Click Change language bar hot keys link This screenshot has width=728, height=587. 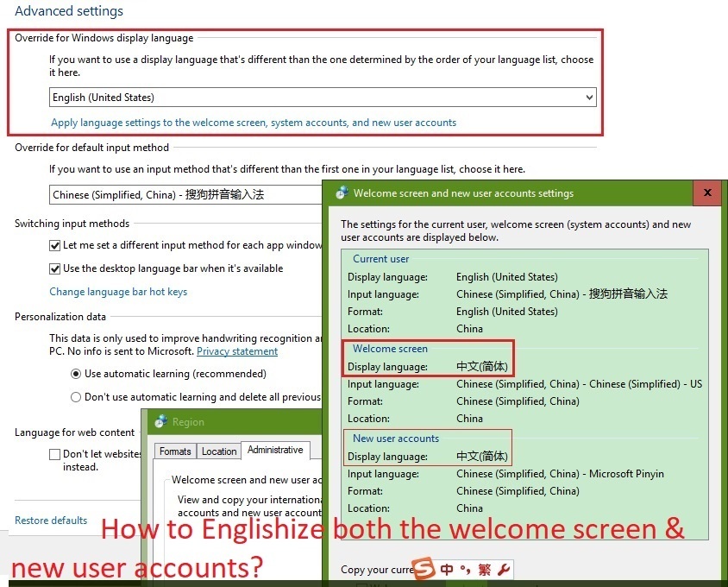pyautogui.click(x=118, y=292)
